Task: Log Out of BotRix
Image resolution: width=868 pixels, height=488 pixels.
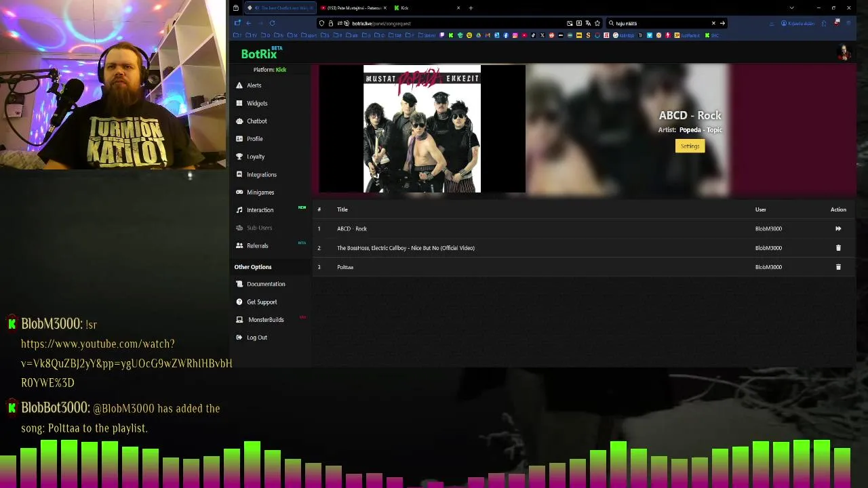Action: (252, 338)
